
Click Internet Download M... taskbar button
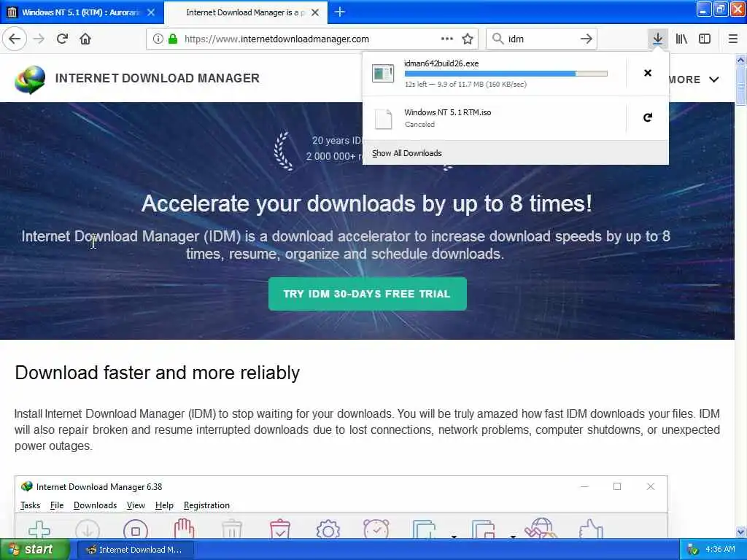[136, 550]
